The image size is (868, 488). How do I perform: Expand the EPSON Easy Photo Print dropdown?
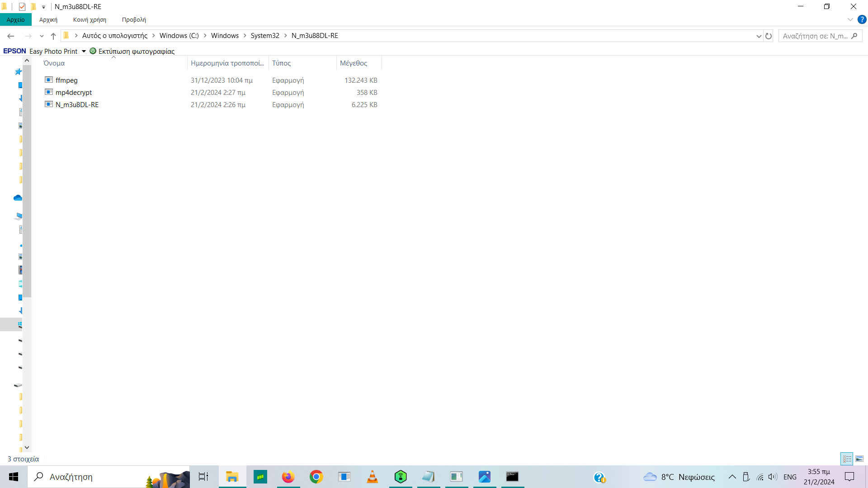pyautogui.click(x=84, y=51)
